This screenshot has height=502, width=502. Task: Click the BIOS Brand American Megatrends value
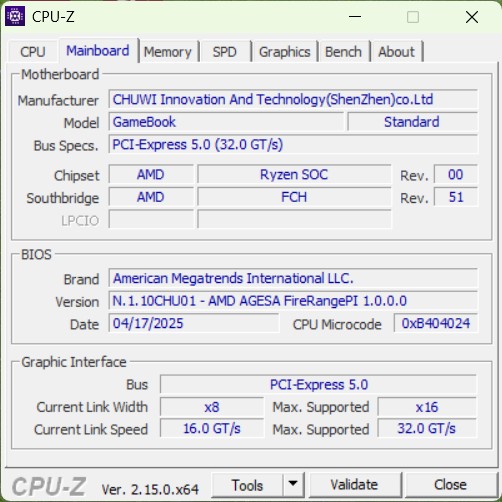click(293, 278)
